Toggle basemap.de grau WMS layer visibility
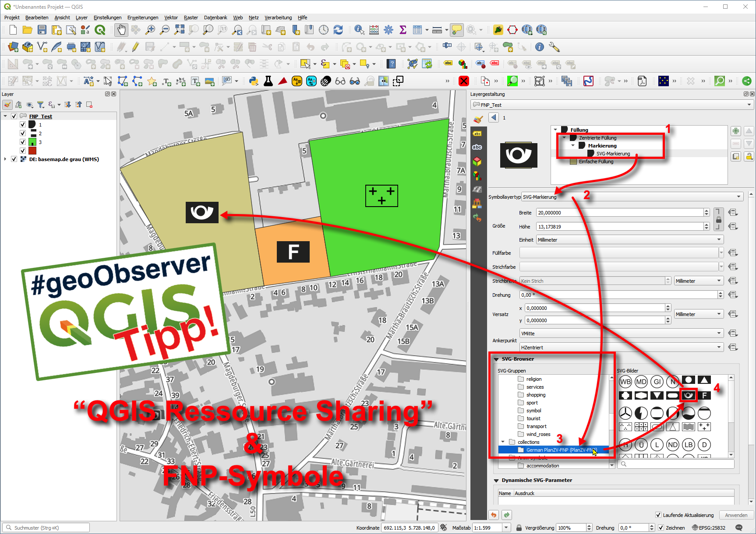Image resolution: width=756 pixels, height=534 pixels. (14, 159)
